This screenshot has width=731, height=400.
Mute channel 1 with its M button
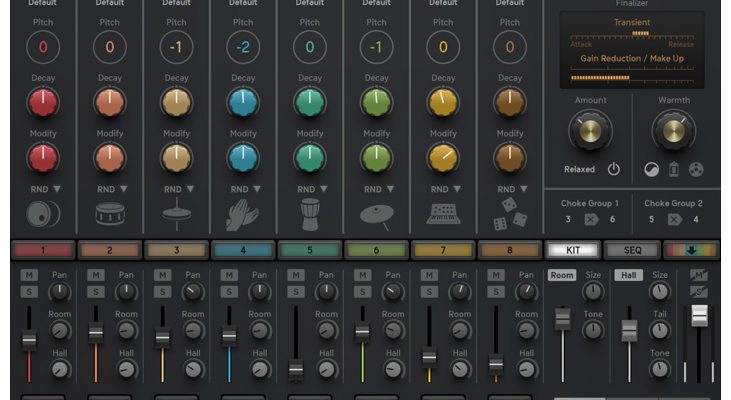point(29,275)
